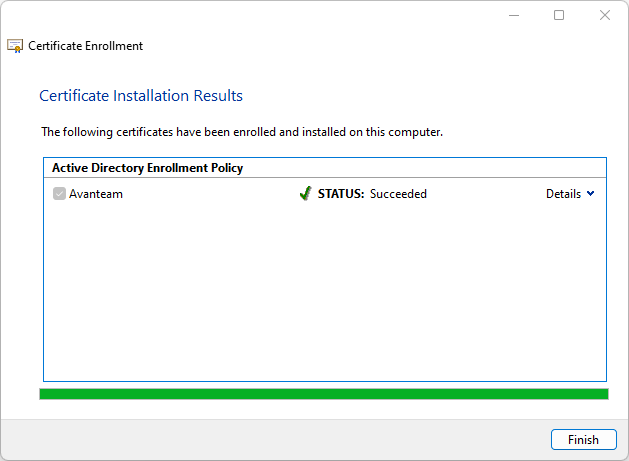Screen dimensions: 629x461
Task: Click the Details label for Avanteam
Action: pyautogui.click(x=563, y=194)
